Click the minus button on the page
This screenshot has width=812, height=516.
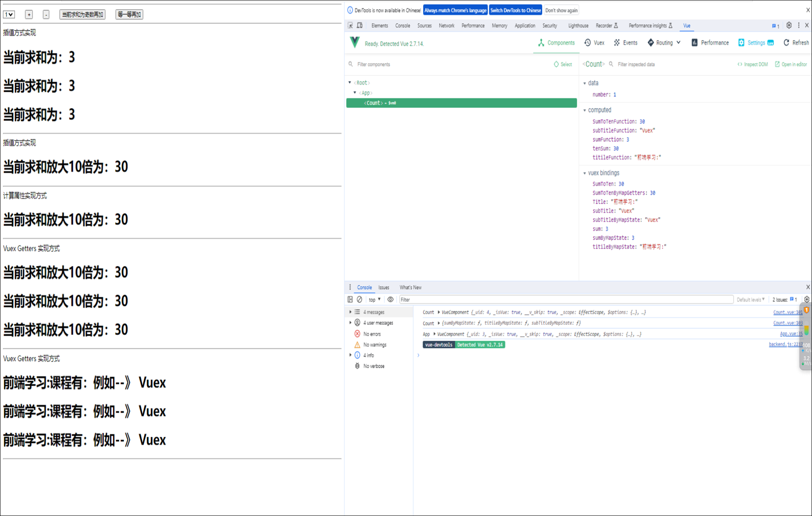click(46, 14)
